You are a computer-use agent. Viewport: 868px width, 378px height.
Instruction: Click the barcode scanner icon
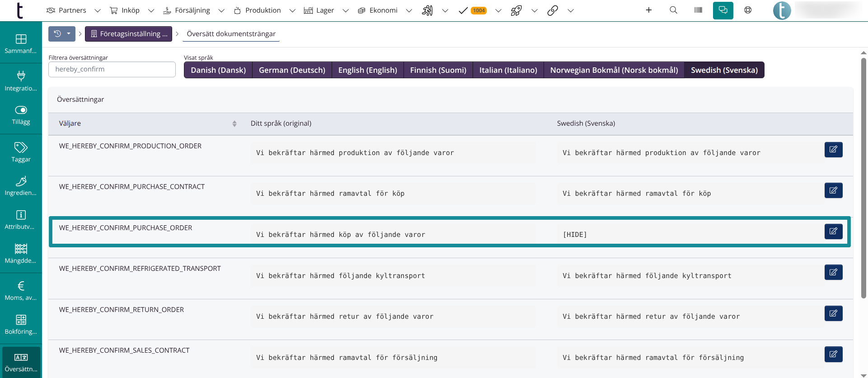tap(698, 10)
